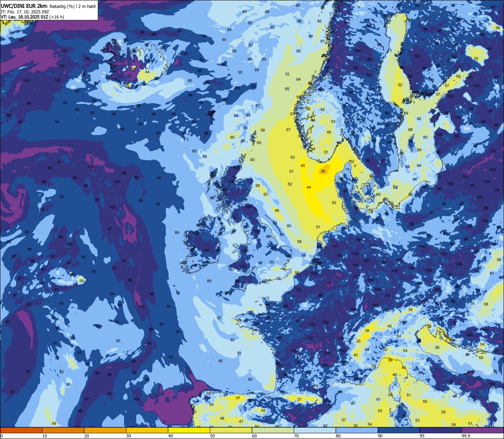Click the value '78' near the English Channel
Image resolution: width=504 pixels, height=439 pixels.
tap(278, 279)
